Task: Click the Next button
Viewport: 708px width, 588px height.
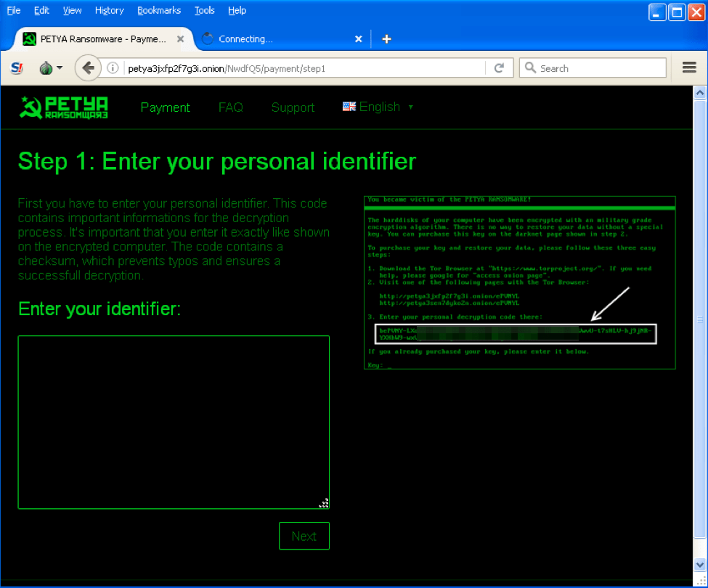Action: [304, 536]
